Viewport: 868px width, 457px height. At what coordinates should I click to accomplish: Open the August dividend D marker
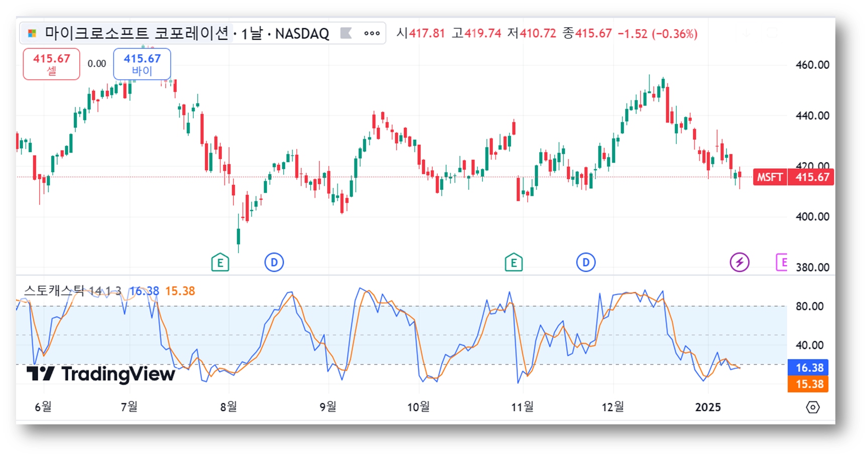tap(274, 262)
